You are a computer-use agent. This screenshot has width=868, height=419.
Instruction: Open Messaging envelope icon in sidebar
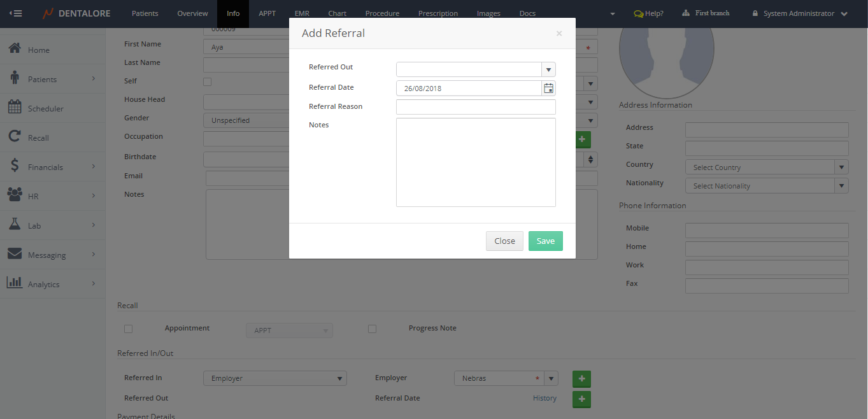pos(15,254)
